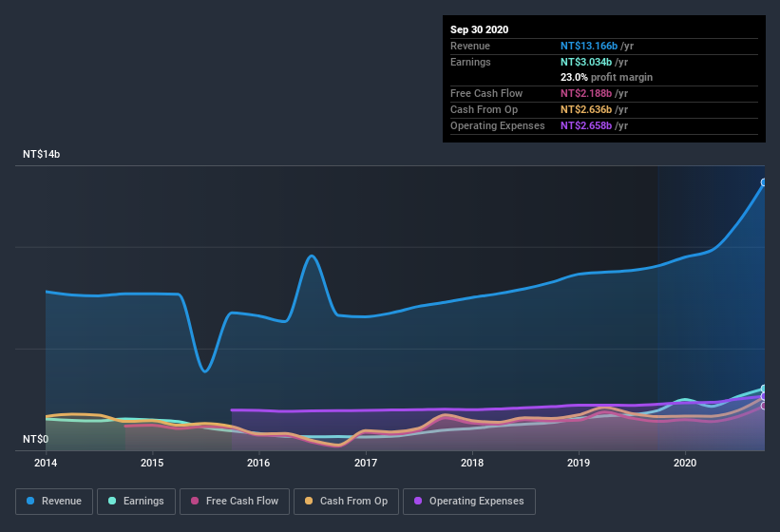Click the NT$0 y-axis label
This screenshot has width=780, height=532.
(x=35, y=439)
